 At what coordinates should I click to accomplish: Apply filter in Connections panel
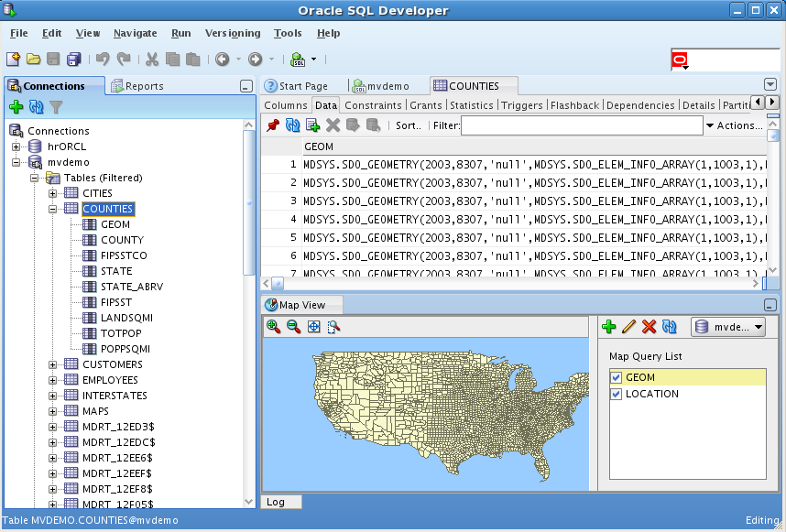coord(56,107)
